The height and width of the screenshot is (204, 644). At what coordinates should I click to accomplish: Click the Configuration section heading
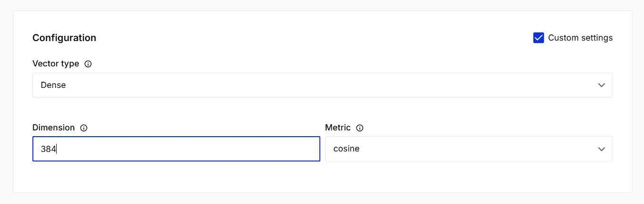coord(64,38)
